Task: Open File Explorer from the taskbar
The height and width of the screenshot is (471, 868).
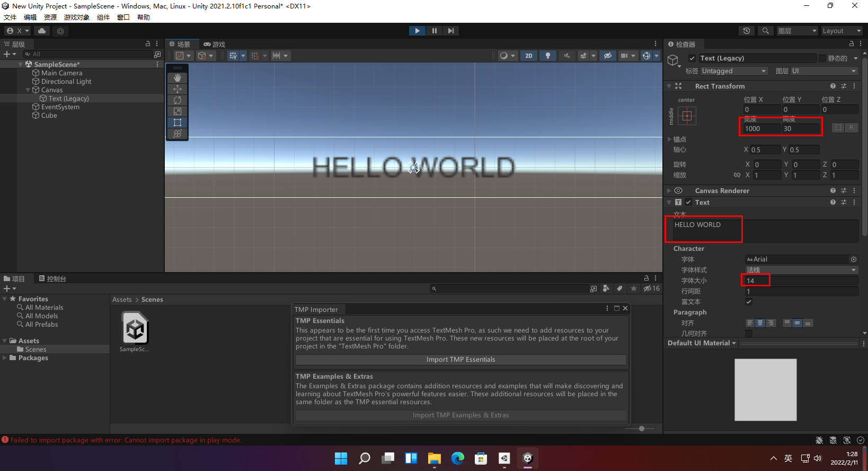Action: (x=434, y=458)
